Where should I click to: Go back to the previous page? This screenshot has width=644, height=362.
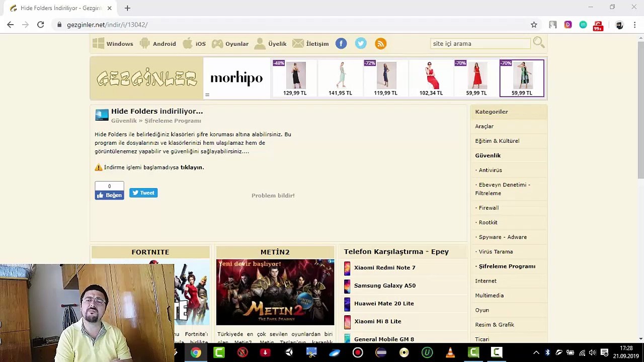11,25
